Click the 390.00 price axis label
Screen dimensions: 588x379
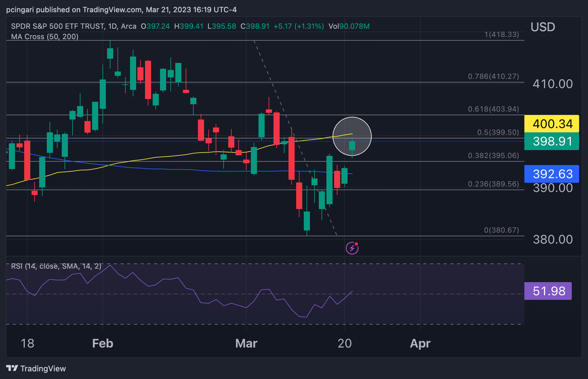click(553, 188)
